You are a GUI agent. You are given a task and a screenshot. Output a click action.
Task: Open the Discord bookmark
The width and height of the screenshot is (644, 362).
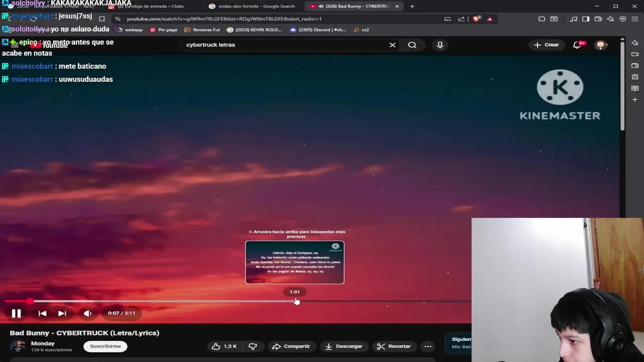coord(318,30)
